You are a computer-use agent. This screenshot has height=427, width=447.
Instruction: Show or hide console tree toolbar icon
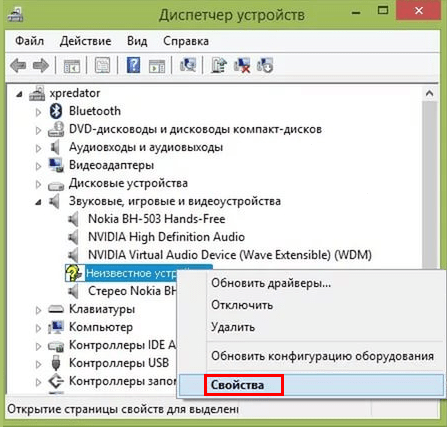72,66
